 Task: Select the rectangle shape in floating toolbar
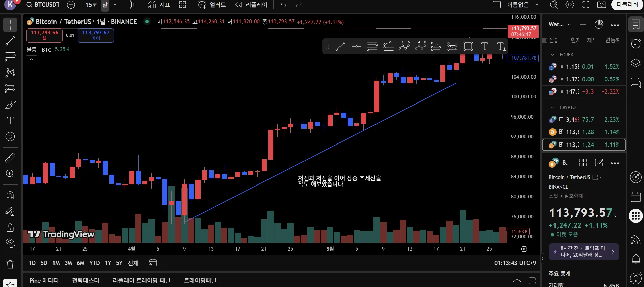(x=468, y=46)
